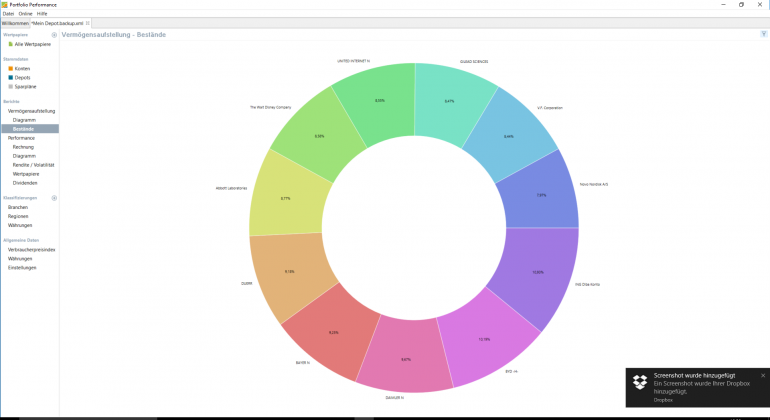Screen dimensions: 770x420
Task: Open Rendite / Volatilität report
Action: pos(33,165)
